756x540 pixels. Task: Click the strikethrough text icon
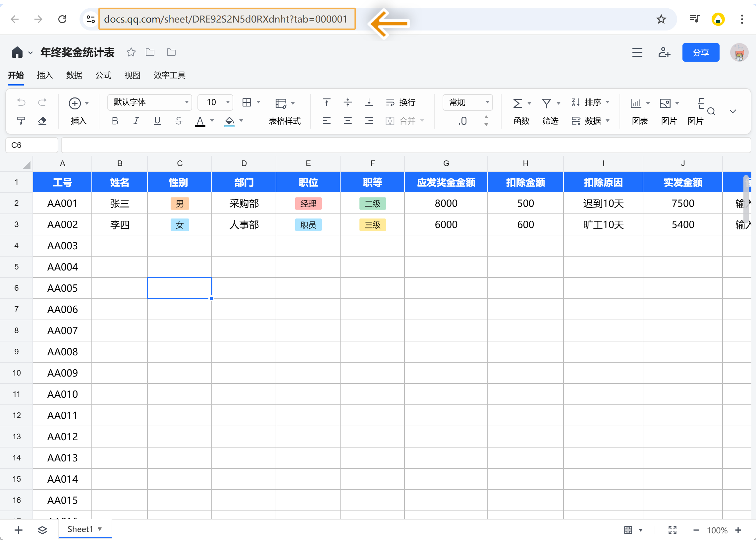(179, 121)
